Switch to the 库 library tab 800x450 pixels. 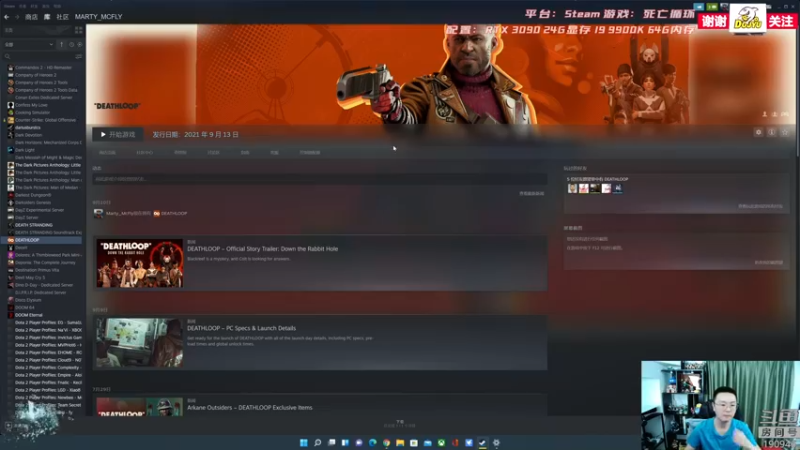coord(47,17)
